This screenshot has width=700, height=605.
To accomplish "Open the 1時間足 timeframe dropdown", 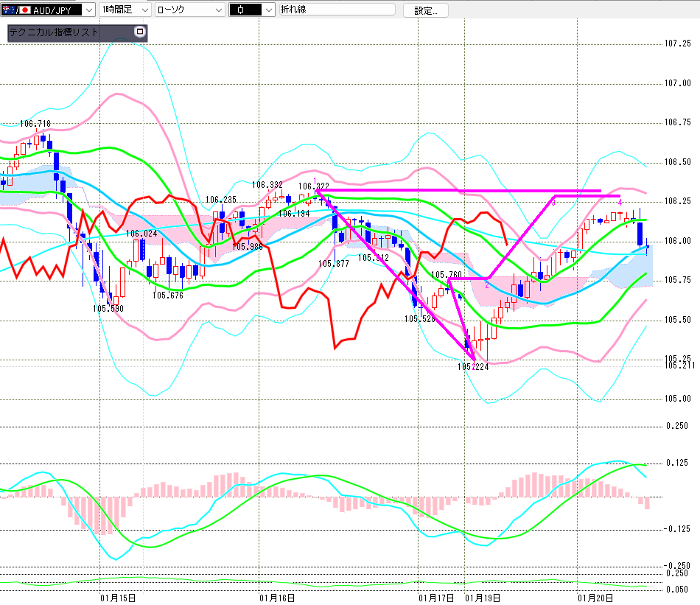I will point(144,10).
